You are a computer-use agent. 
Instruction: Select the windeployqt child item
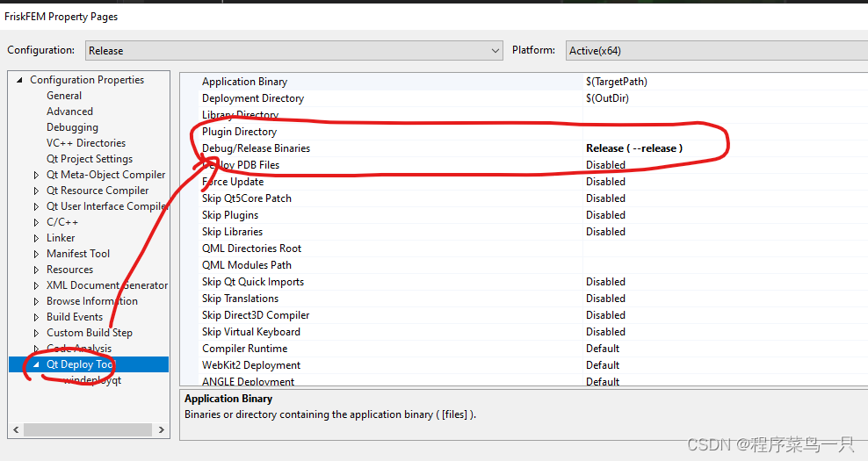click(x=92, y=380)
